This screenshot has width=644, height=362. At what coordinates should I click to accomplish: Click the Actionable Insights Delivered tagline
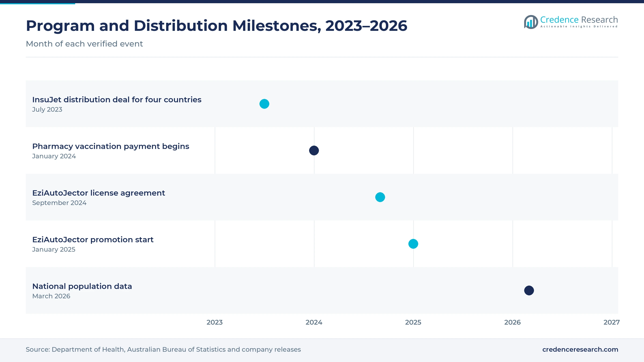[x=579, y=27]
